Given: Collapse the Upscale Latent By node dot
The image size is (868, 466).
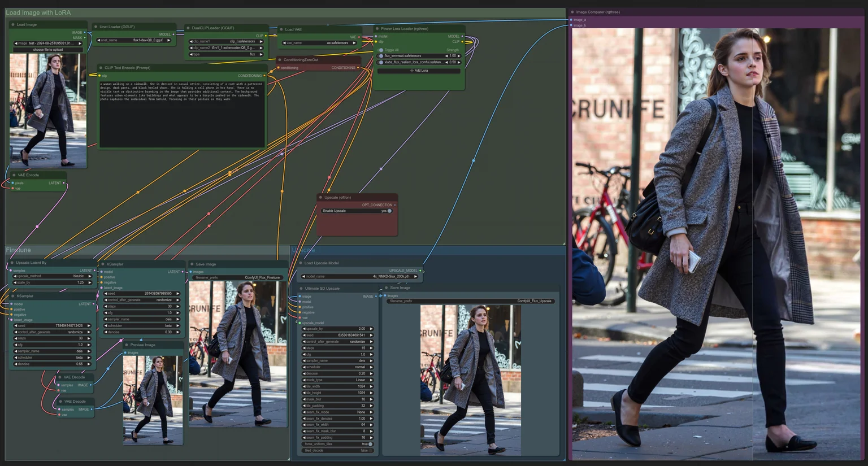Looking at the screenshot, I should pyautogui.click(x=12, y=263).
